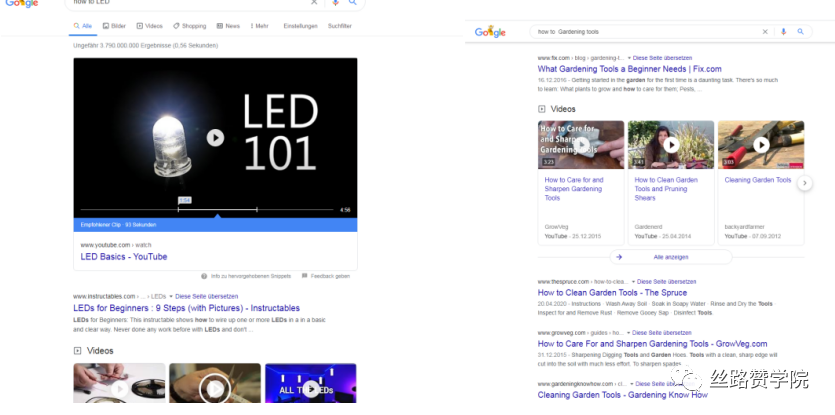Image resolution: width=835 pixels, height=415 pixels.
Task: Open Einstellungen settings link
Action: click(300, 26)
